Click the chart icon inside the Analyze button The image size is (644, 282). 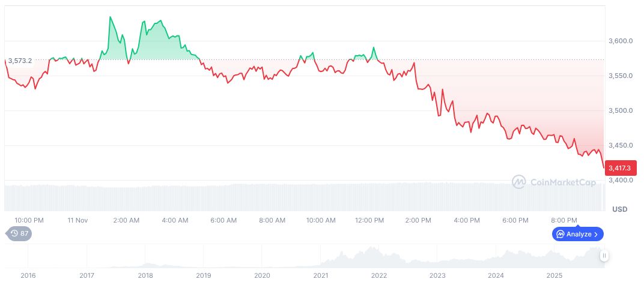coord(560,234)
